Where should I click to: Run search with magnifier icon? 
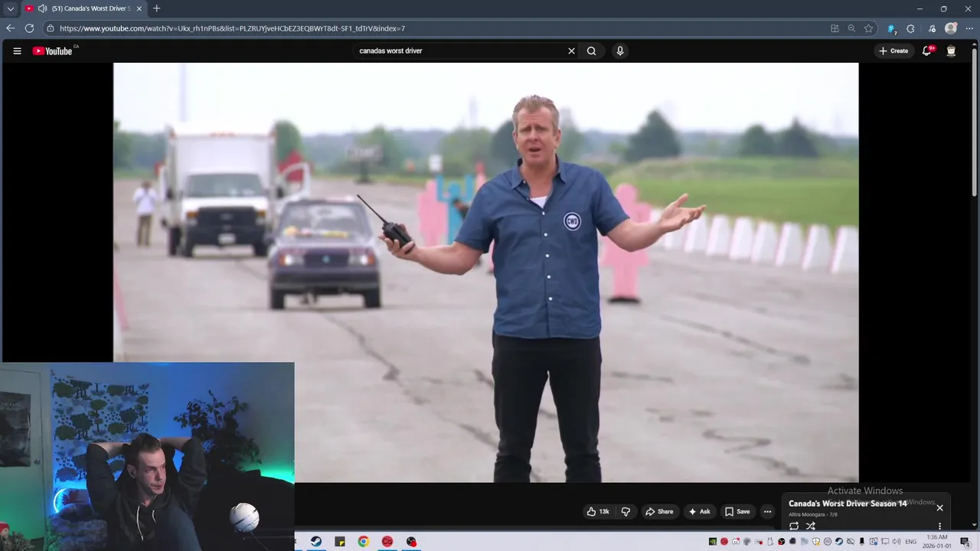coord(591,51)
